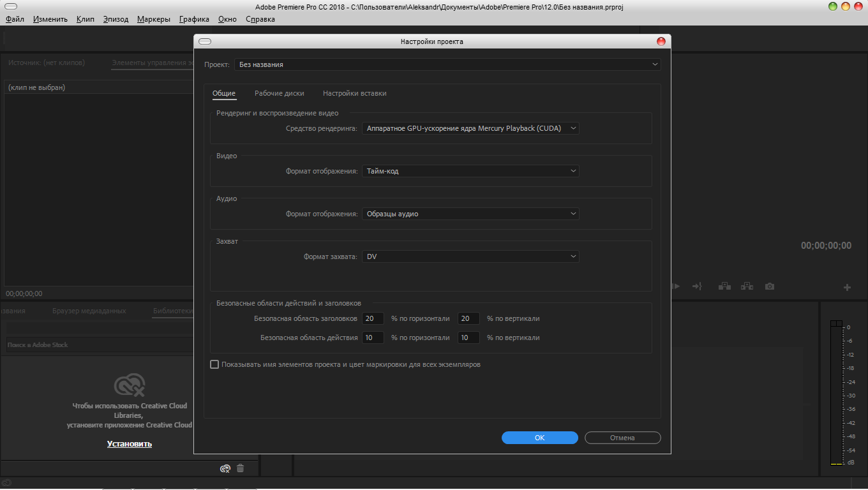The image size is (868, 490).
Task: Open the Окно menu
Action: click(227, 19)
